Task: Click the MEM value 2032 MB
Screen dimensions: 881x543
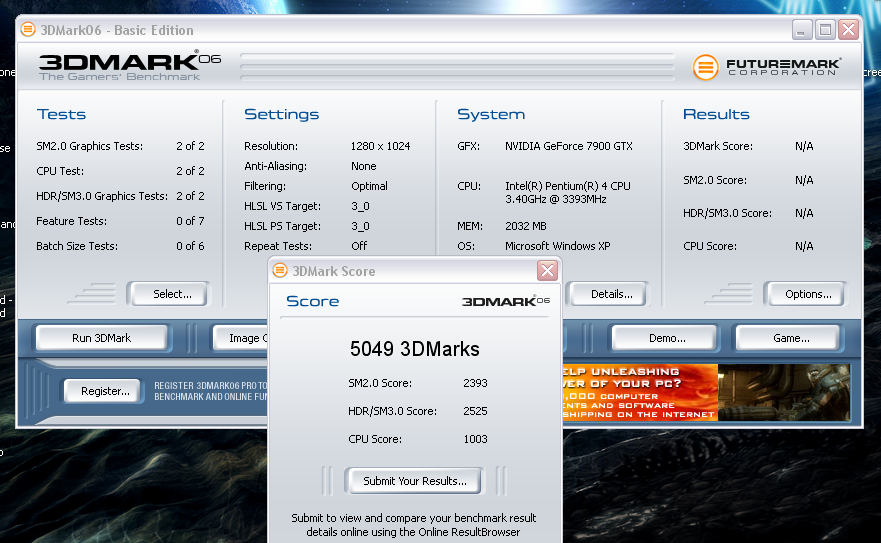Action: [525, 226]
